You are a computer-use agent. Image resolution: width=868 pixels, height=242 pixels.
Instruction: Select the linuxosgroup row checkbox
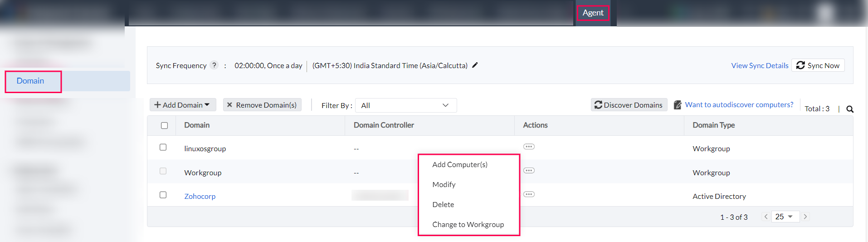click(163, 147)
